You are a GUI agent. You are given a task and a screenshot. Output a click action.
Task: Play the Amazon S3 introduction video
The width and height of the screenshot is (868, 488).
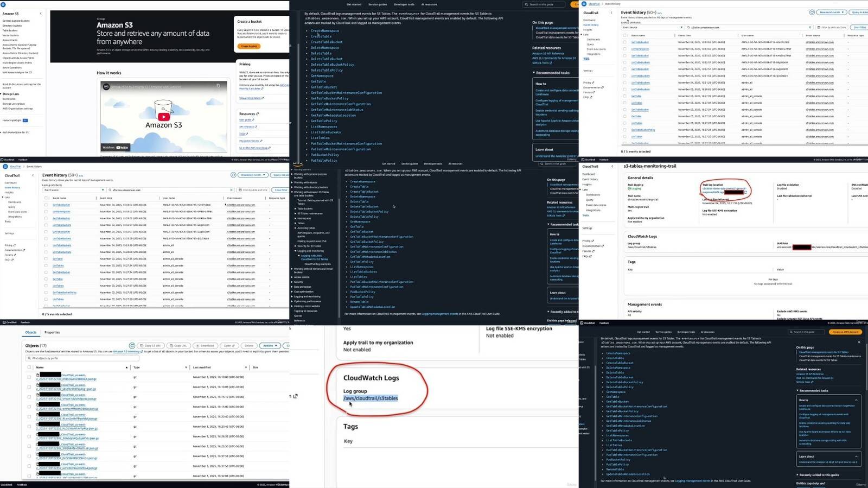[164, 116]
